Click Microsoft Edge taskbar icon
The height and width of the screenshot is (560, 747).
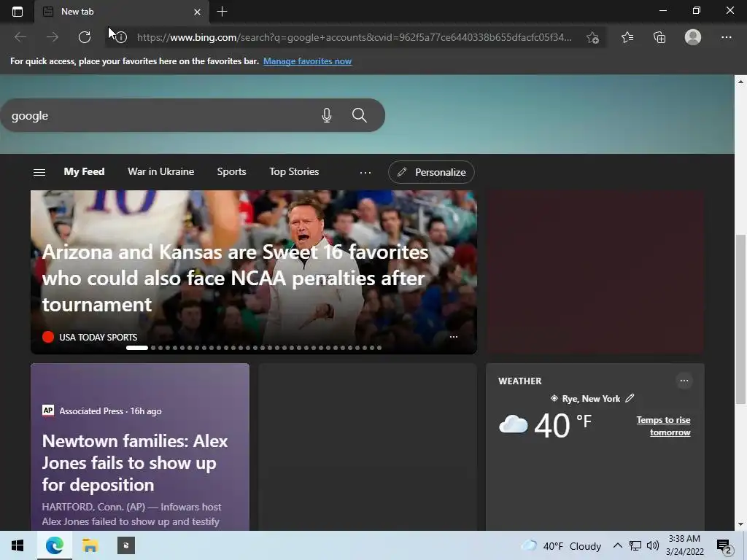coord(54,545)
